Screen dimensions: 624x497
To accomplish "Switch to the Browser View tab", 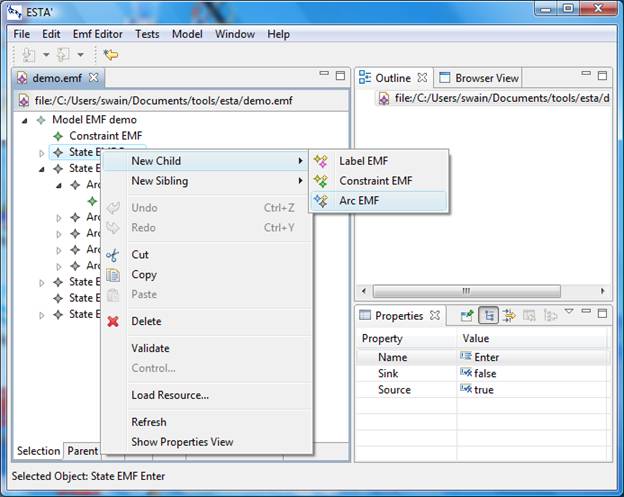I will 486,78.
